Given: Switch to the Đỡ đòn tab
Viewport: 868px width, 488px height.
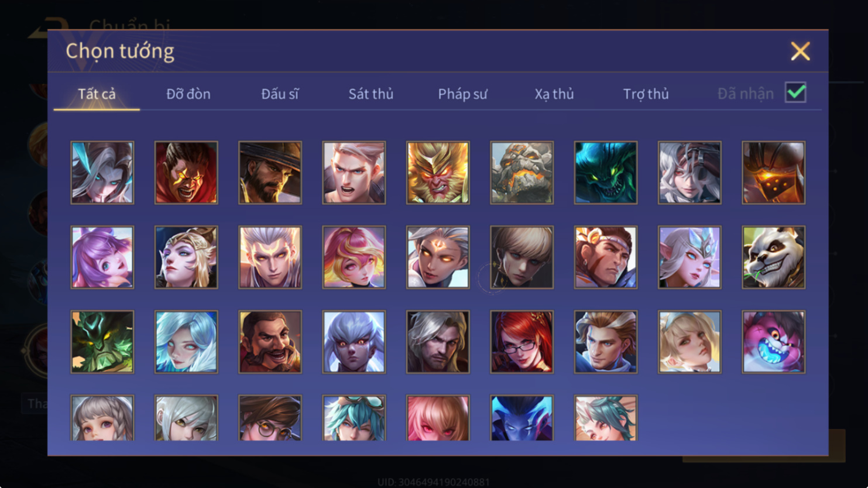Looking at the screenshot, I should click(x=188, y=94).
